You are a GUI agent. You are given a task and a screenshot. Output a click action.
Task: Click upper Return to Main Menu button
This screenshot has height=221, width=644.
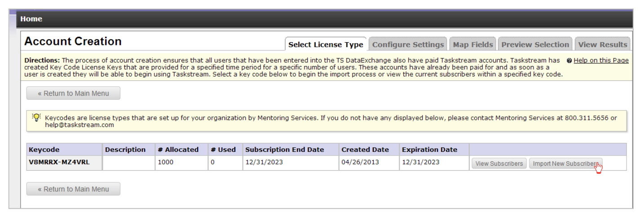[73, 93]
